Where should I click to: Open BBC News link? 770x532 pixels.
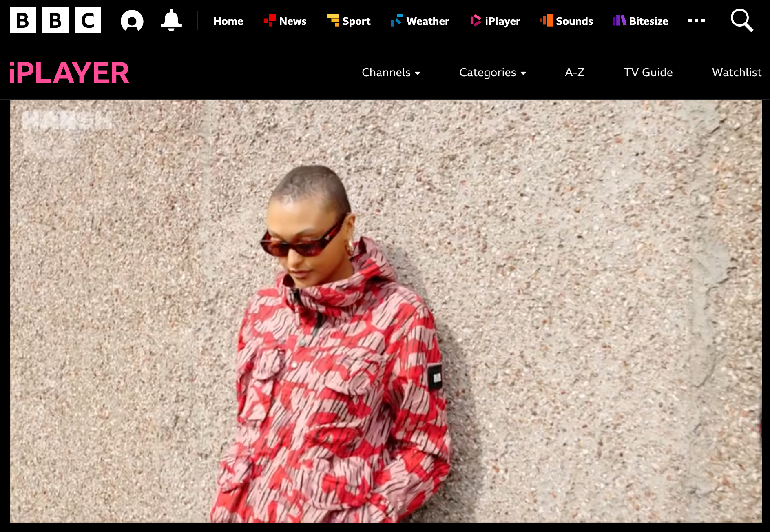pos(285,21)
